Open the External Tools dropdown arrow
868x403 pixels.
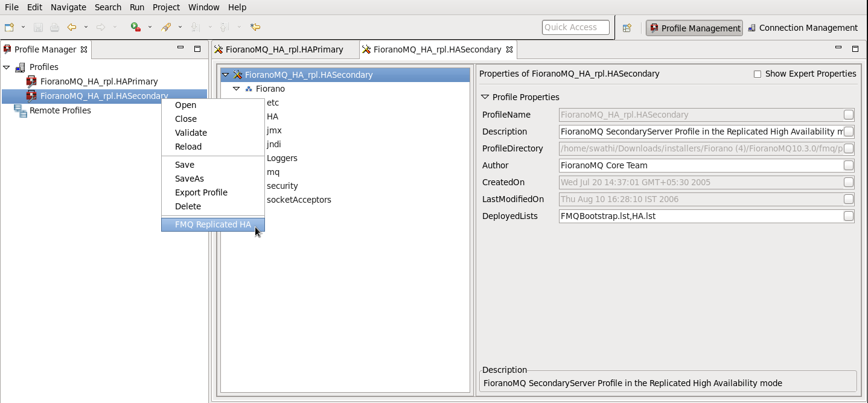tap(180, 27)
